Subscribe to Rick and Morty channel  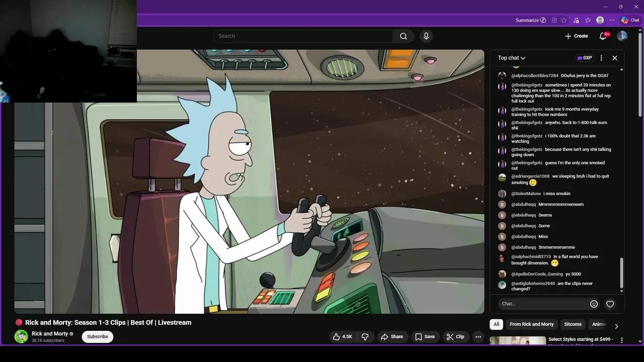[x=98, y=337]
